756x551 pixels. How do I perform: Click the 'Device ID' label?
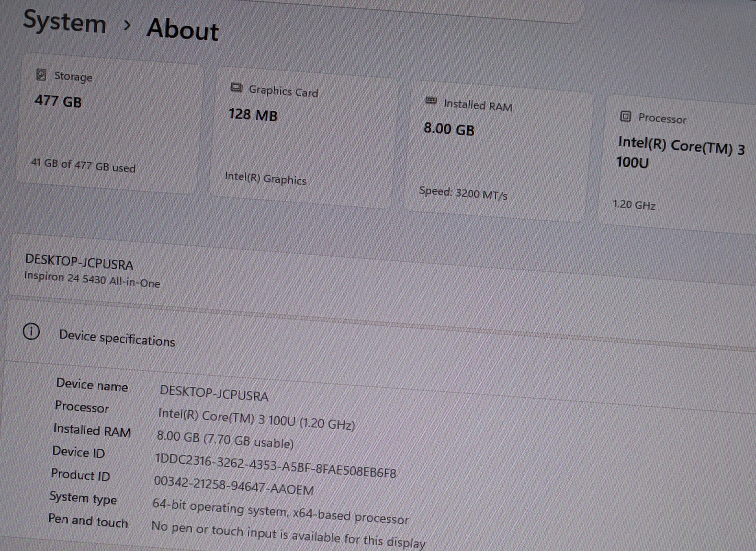pyautogui.click(x=78, y=452)
